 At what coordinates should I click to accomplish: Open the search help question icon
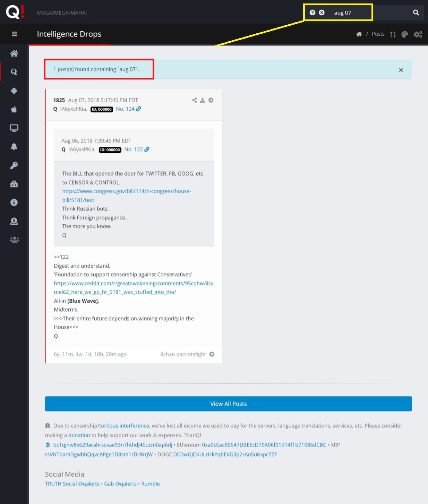click(x=313, y=12)
